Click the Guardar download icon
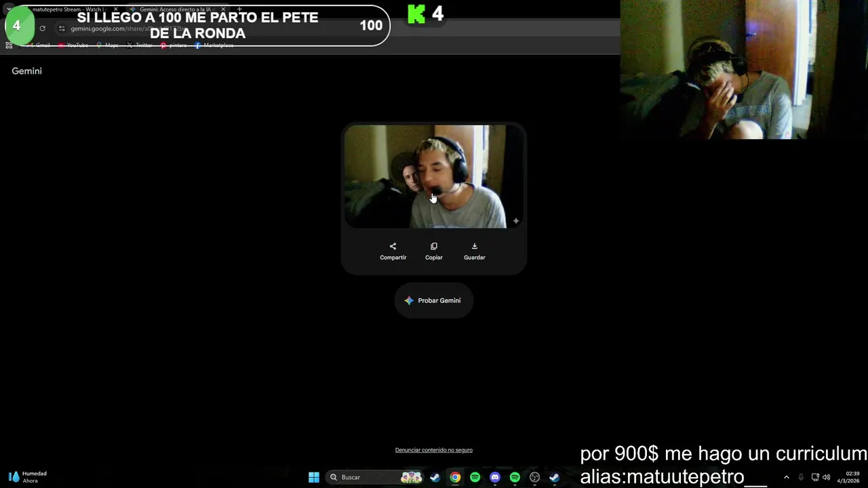The width and height of the screenshot is (868, 488). click(475, 246)
